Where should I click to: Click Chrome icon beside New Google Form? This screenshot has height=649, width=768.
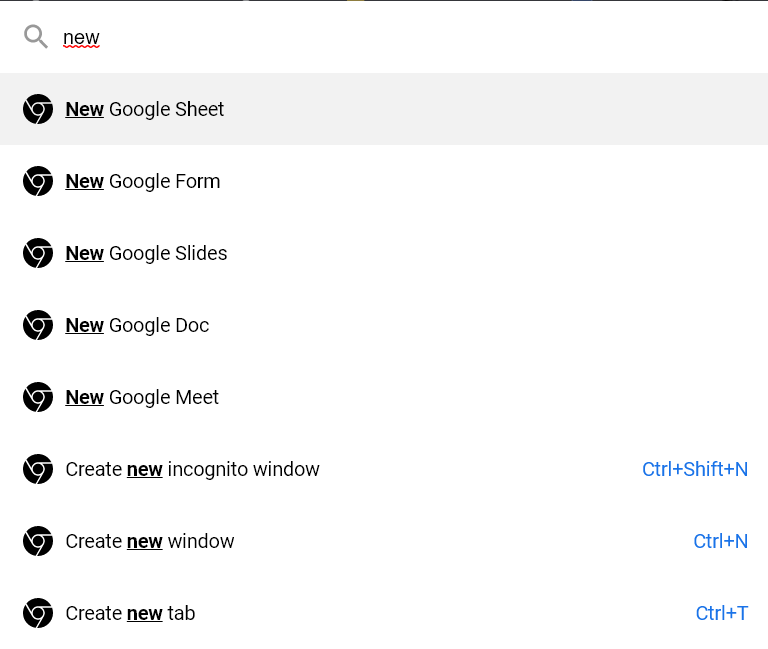pos(38,181)
